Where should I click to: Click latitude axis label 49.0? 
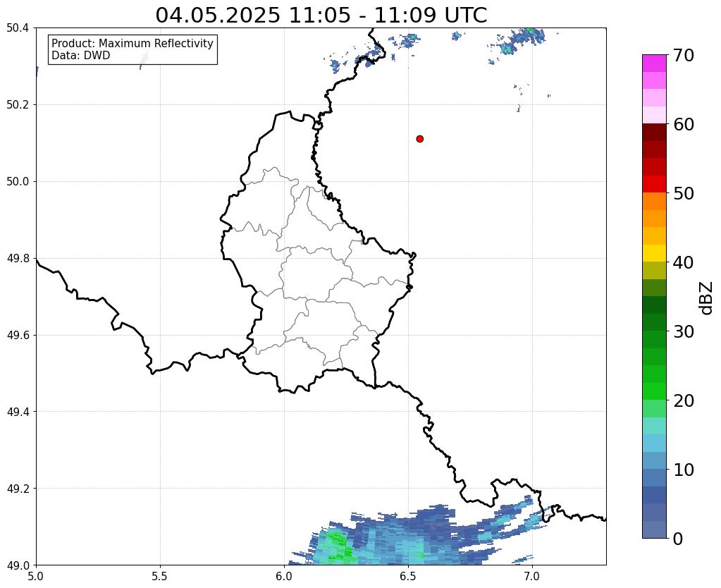pos(18,565)
